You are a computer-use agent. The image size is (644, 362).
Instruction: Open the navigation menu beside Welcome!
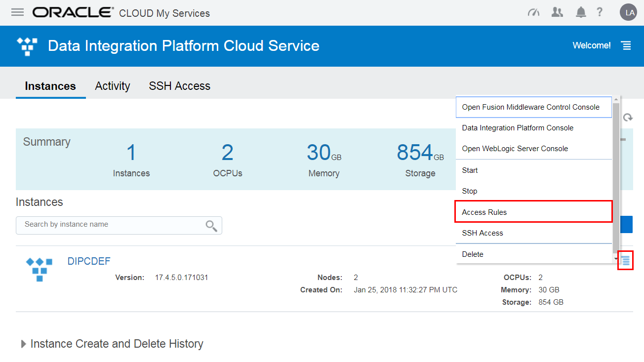pyautogui.click(x=626, y=45)
